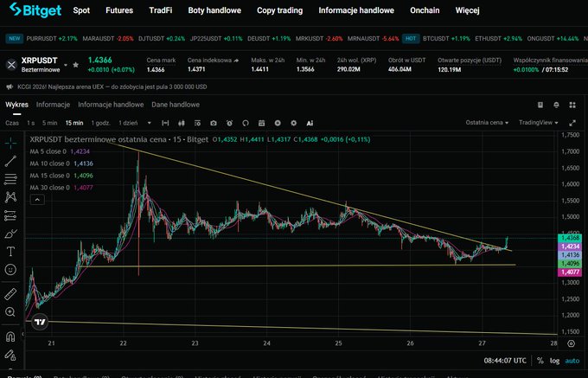Viewport: 588px width, 378px height.
Task: Open the calendar date range icon
Action: tap(262, 123)
